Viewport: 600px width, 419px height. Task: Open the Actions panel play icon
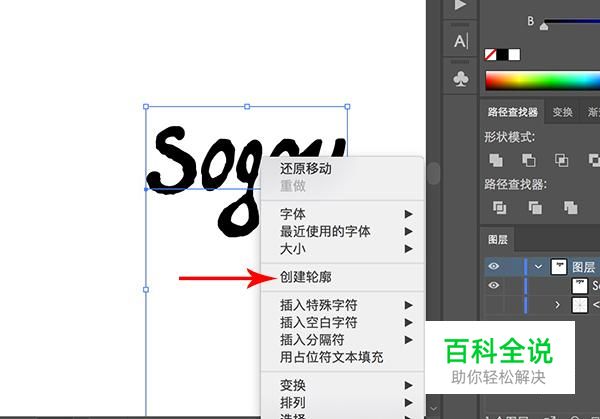[x=460, y=5]
